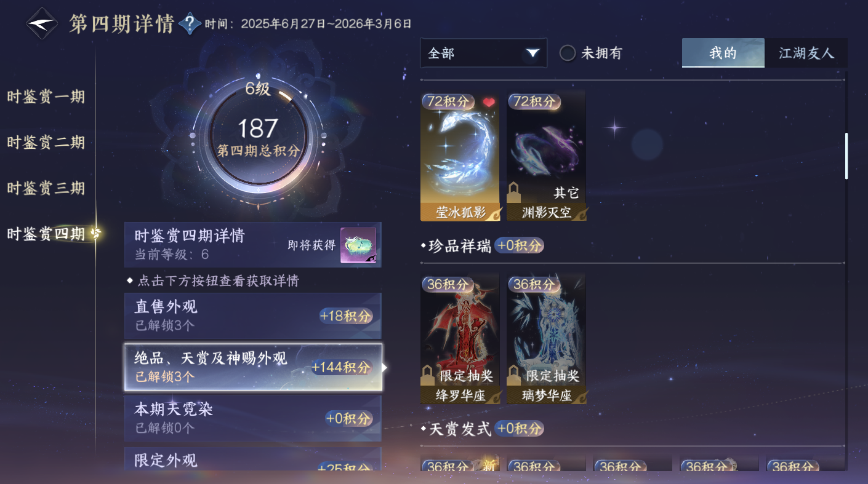Click the 直售外观 category button

pyautogui.click(x=253, y=315)
